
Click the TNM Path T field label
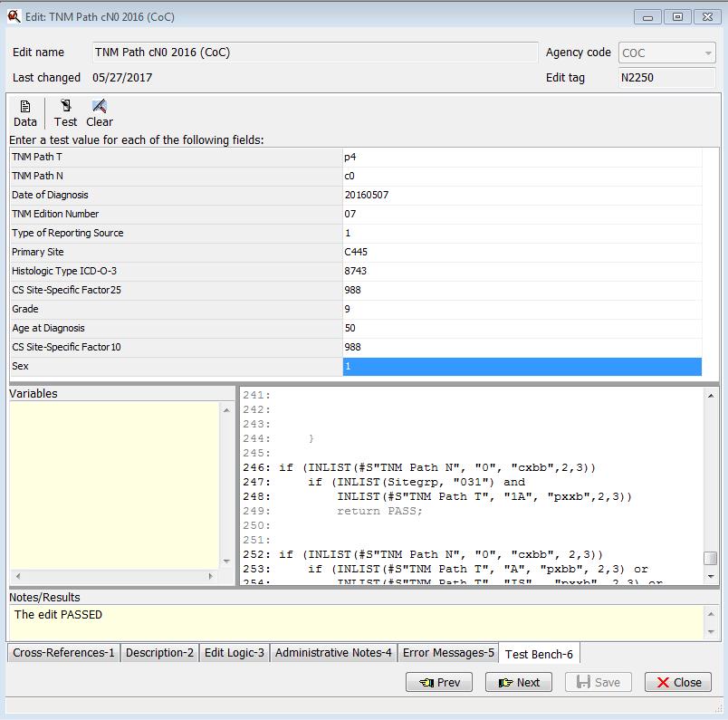pos(37,157)
